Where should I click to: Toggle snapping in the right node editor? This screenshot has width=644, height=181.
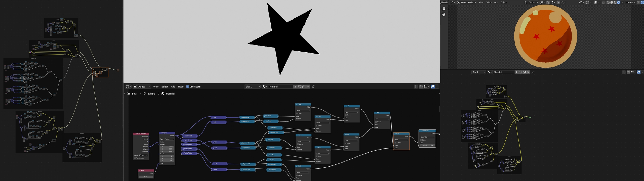[628, 72]
